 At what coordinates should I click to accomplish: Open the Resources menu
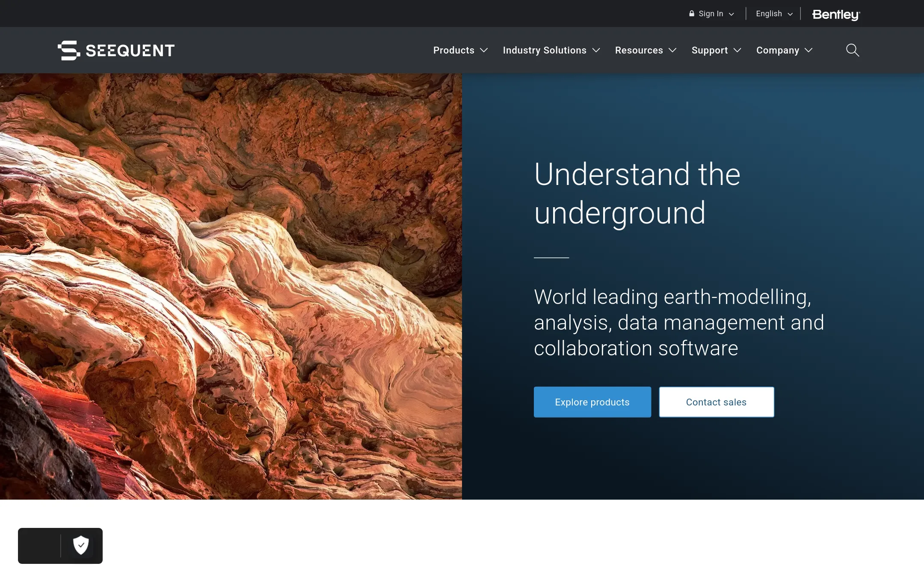click(639, 51)
